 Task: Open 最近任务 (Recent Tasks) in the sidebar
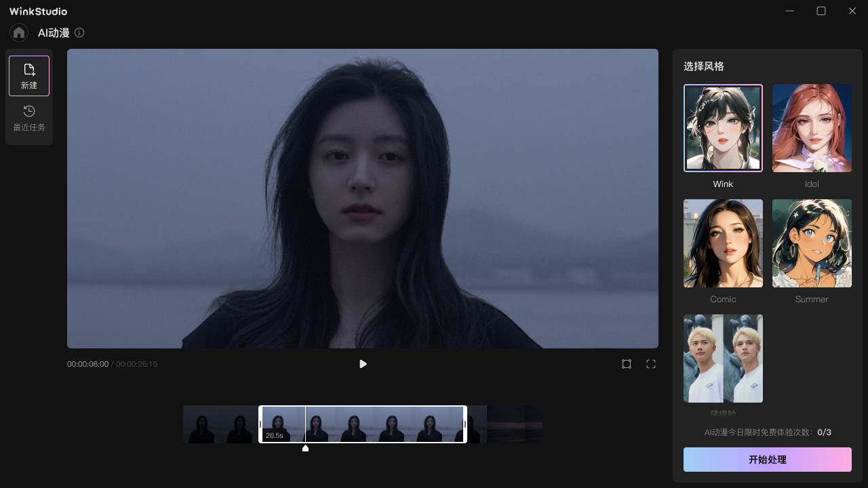tap(29, 117)
